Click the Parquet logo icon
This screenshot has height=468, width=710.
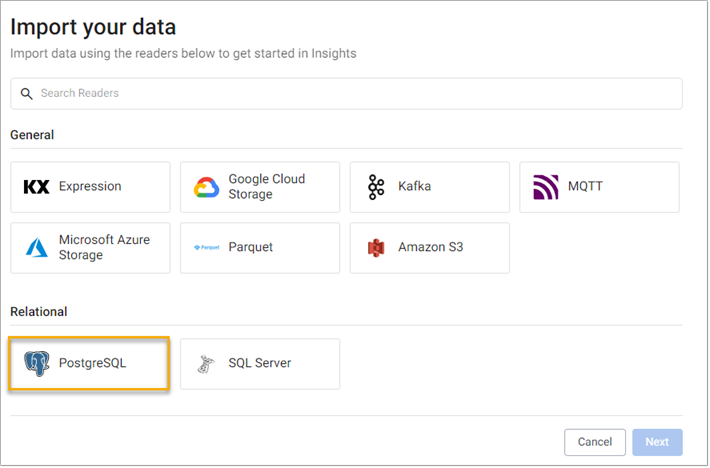click(206, 247)
